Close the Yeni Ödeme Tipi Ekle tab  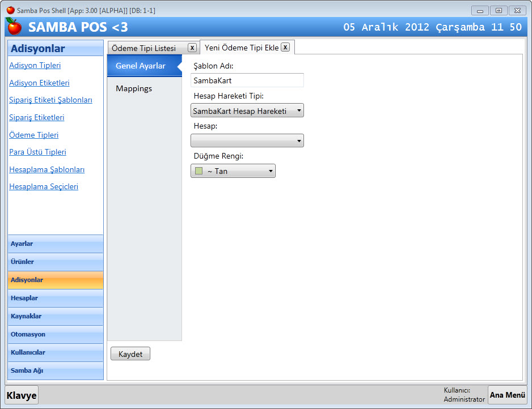(x=285, y=48)
